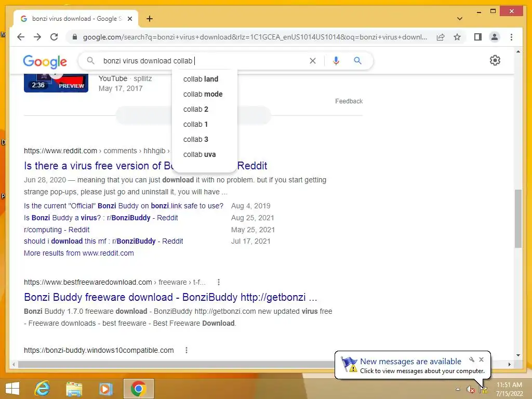
Task: Show hidden system tray icons
Action: [458, 389]
